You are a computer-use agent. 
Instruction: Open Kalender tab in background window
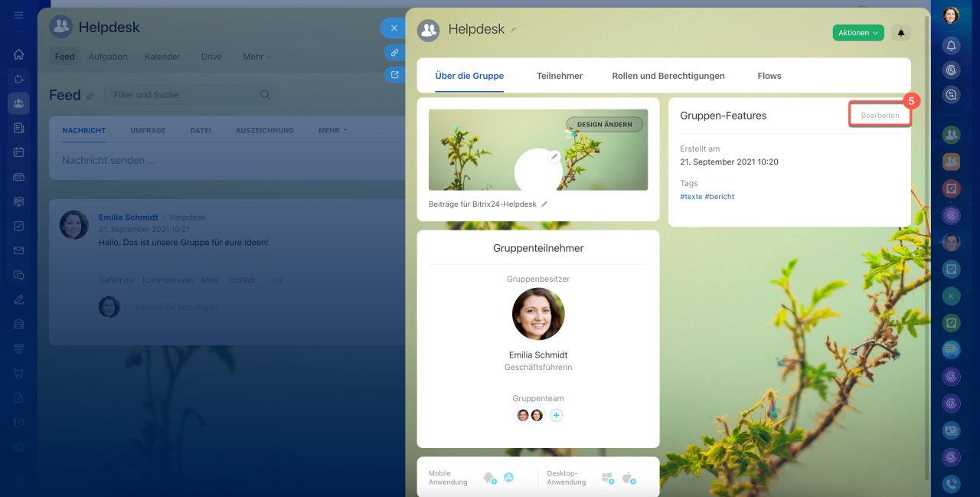click(162, 57)
